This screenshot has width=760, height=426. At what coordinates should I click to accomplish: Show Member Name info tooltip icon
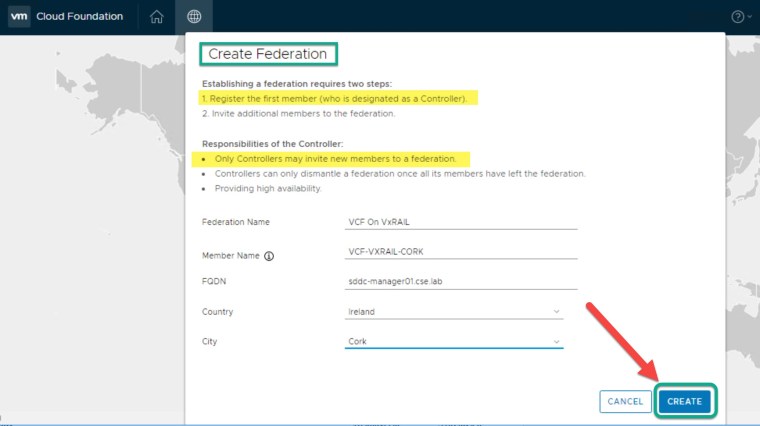click(x=269, y=256)
